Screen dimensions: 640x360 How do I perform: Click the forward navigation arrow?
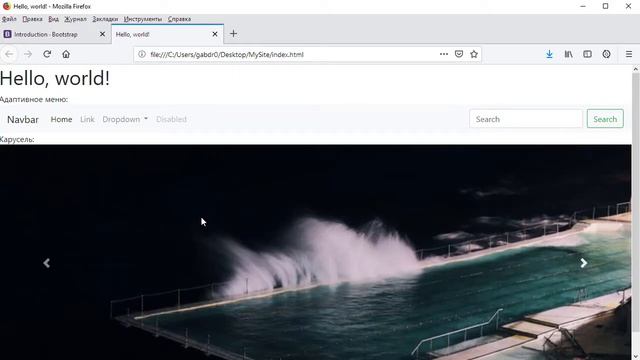click(28, 54)
